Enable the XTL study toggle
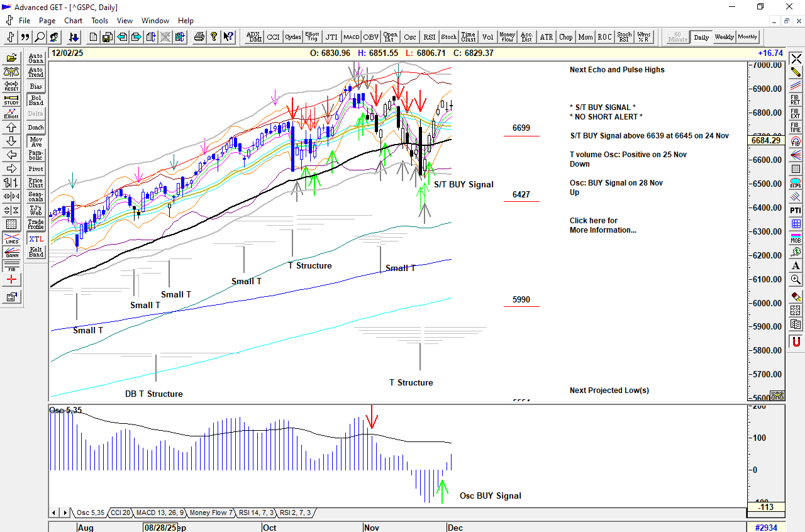805x532 pixels. [36, 239]
